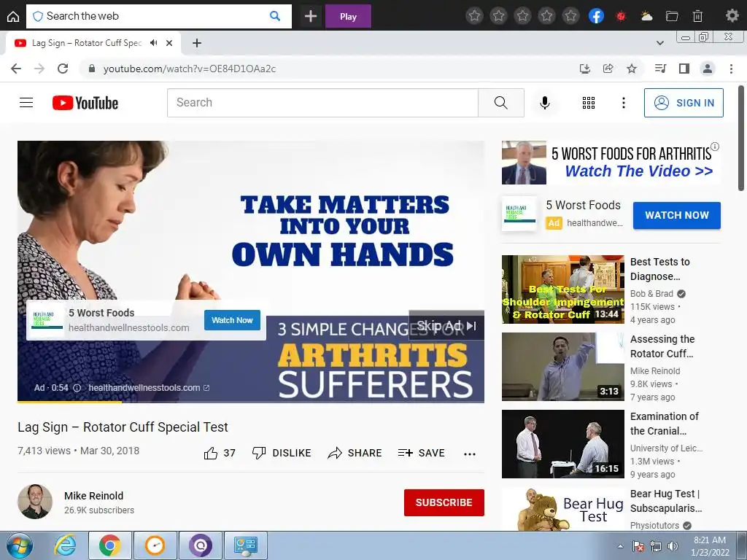Share this page via address bar icon
Image resolution: width=747 pixels, height=560 pixels.
coord(608,69)
